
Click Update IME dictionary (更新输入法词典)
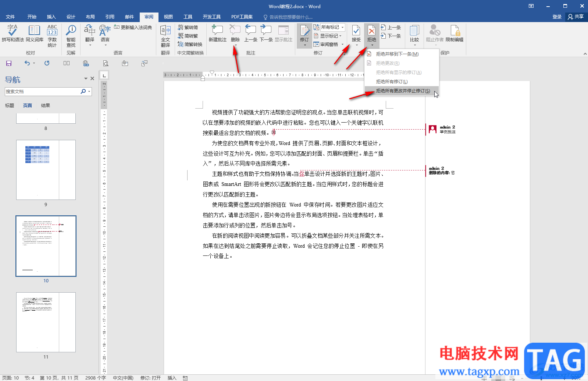click(x=133, y=27)
